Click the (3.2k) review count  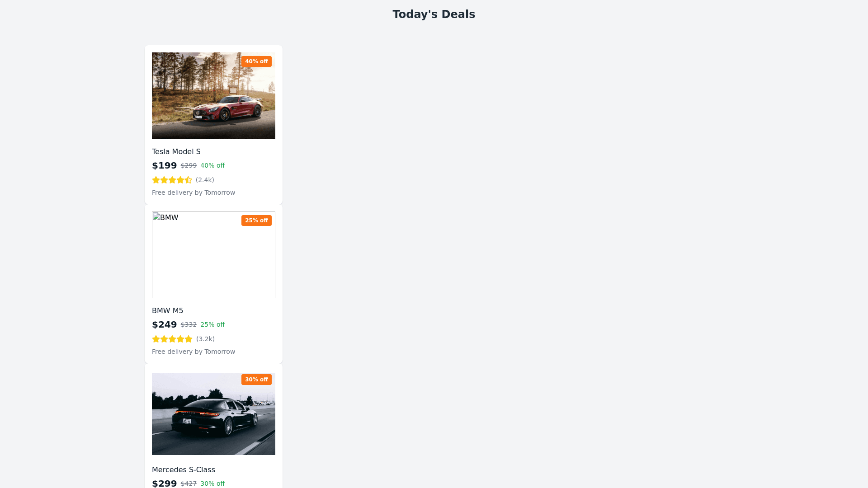[x=205, y=339]
